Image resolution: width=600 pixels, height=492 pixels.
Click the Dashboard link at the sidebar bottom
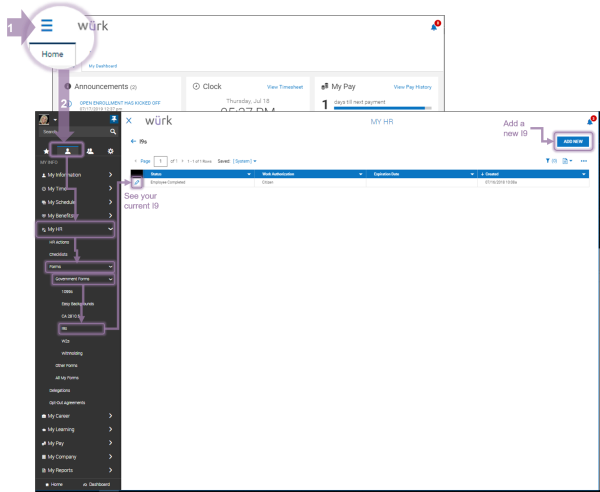[96, 484]
